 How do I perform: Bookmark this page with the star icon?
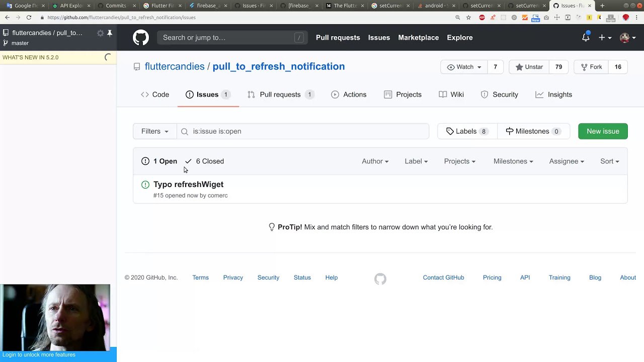click(468, 17)
